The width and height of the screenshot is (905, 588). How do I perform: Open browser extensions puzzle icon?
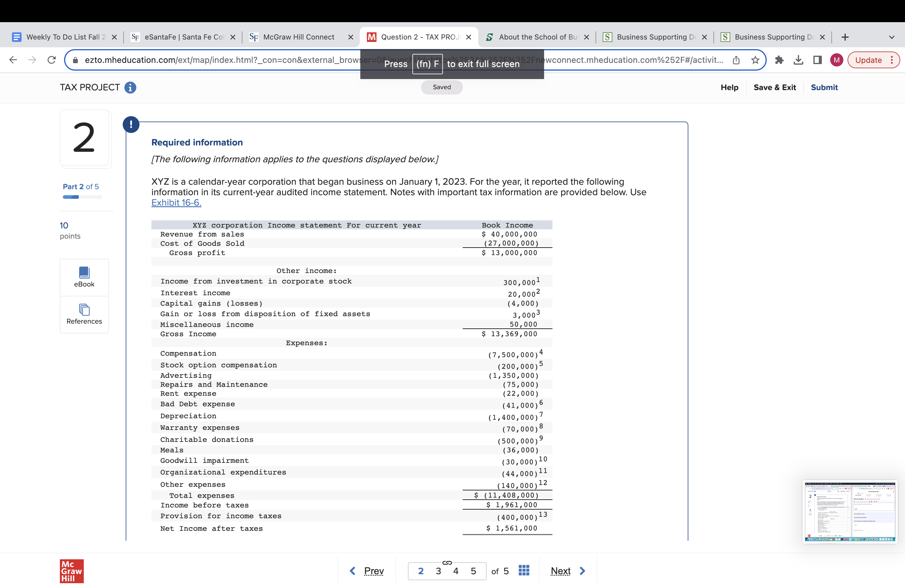tap(779, 60)
